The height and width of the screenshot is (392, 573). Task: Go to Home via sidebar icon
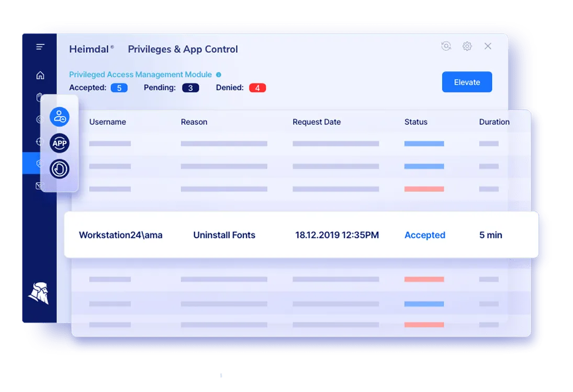click(x=40, y=75)
